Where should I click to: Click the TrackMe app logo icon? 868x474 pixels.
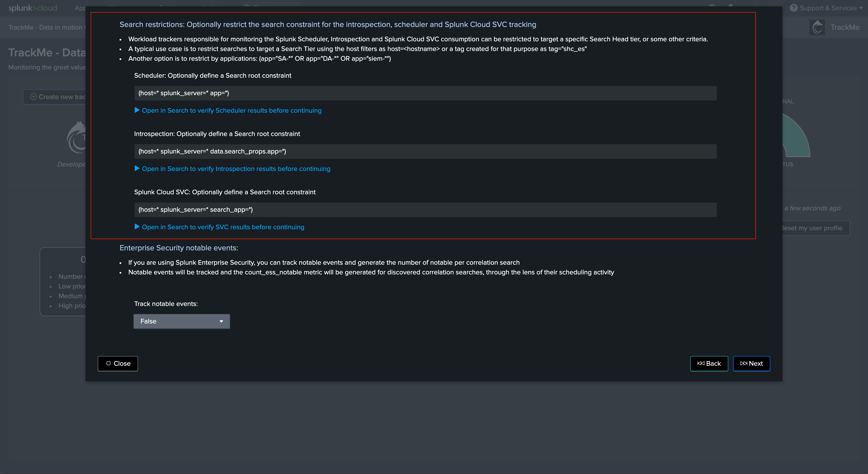[817, 28]
